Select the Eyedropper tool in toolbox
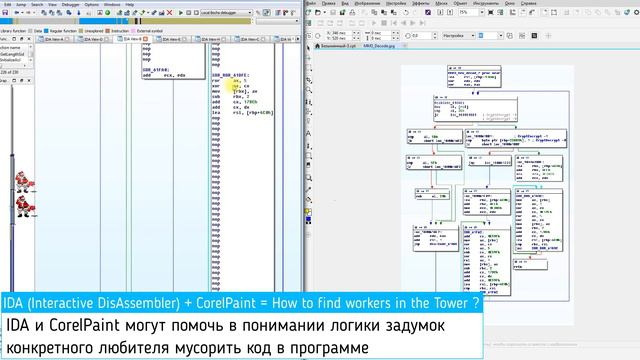 point(309,190)
